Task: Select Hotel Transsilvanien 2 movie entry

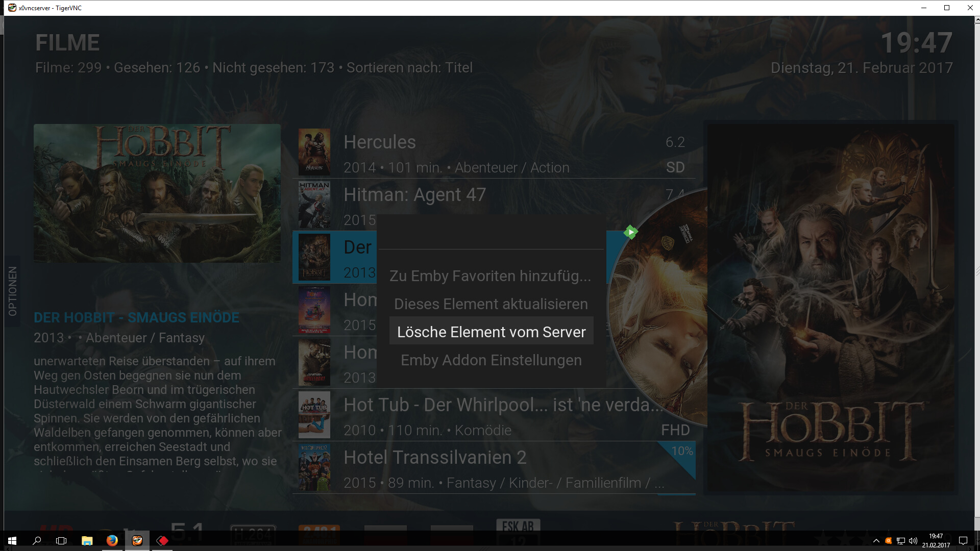Action: [494, 467]
